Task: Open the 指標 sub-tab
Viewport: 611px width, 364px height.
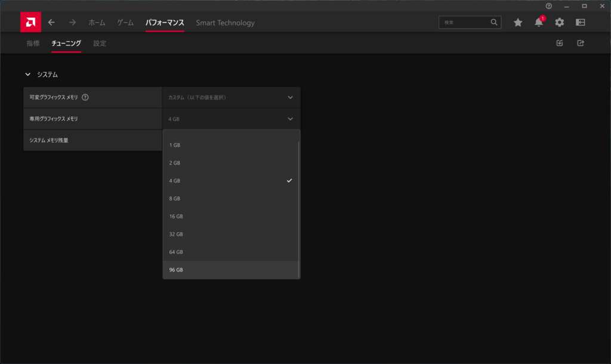Action: tap(33, 44)
